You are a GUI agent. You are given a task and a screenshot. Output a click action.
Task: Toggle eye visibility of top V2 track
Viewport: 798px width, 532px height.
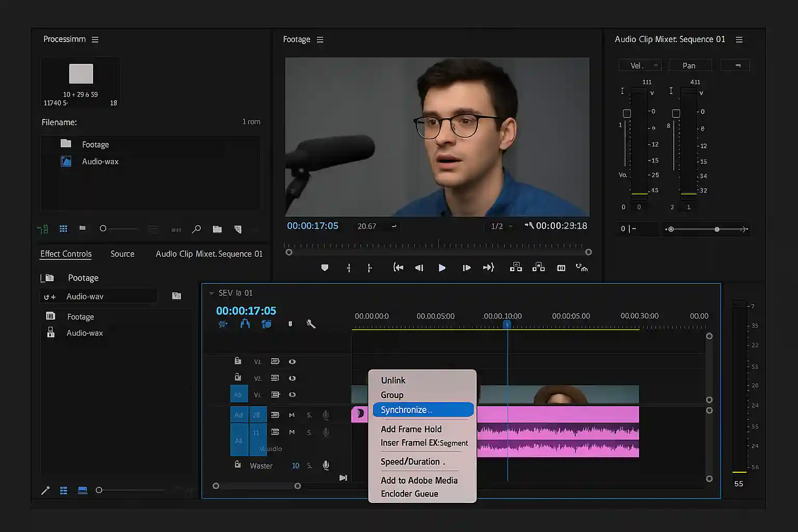(x=292, y=362)
